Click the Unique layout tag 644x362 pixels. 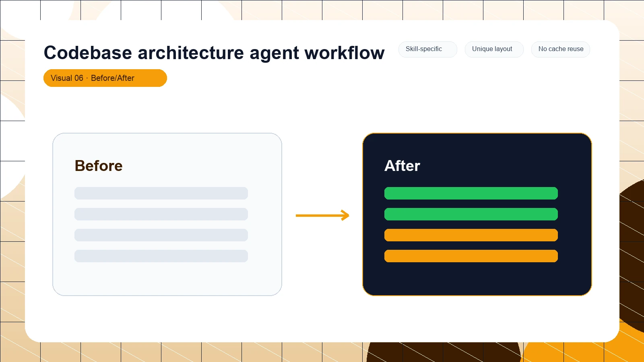tap(494, 49)
